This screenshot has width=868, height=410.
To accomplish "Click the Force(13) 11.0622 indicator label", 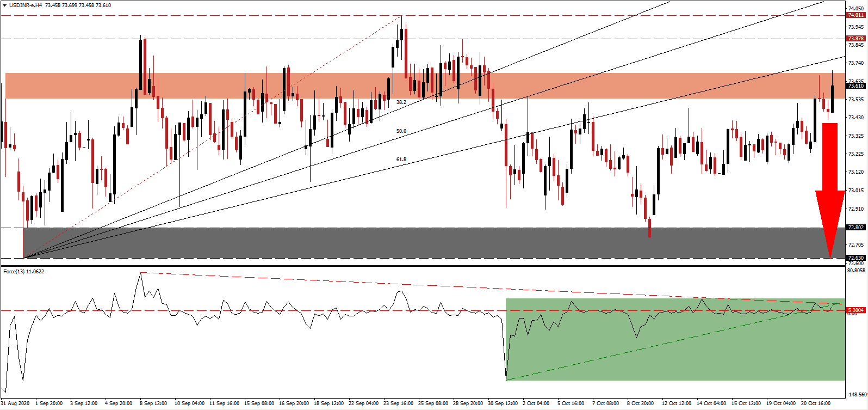I will tap(24, 271).
